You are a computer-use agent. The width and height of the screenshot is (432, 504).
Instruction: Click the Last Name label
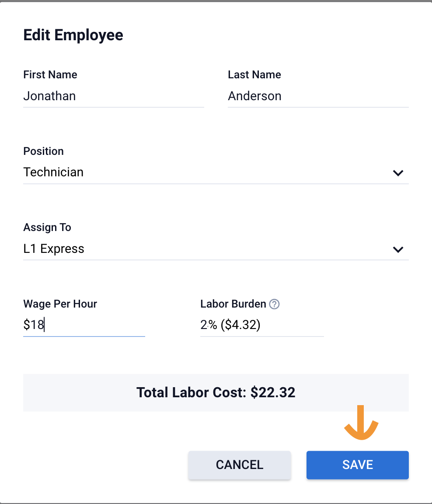(254, 75)
